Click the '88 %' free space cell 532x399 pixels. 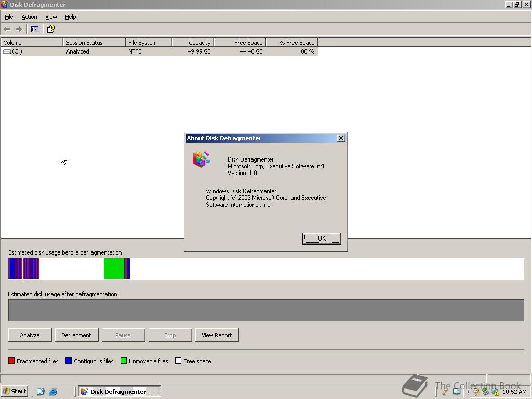click(x=308, y=51)
